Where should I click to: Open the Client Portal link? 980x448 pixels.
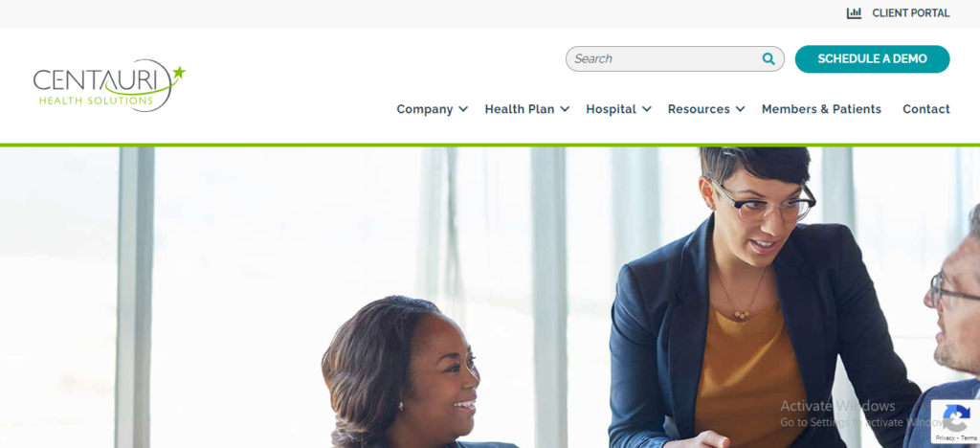pos(911,13)
